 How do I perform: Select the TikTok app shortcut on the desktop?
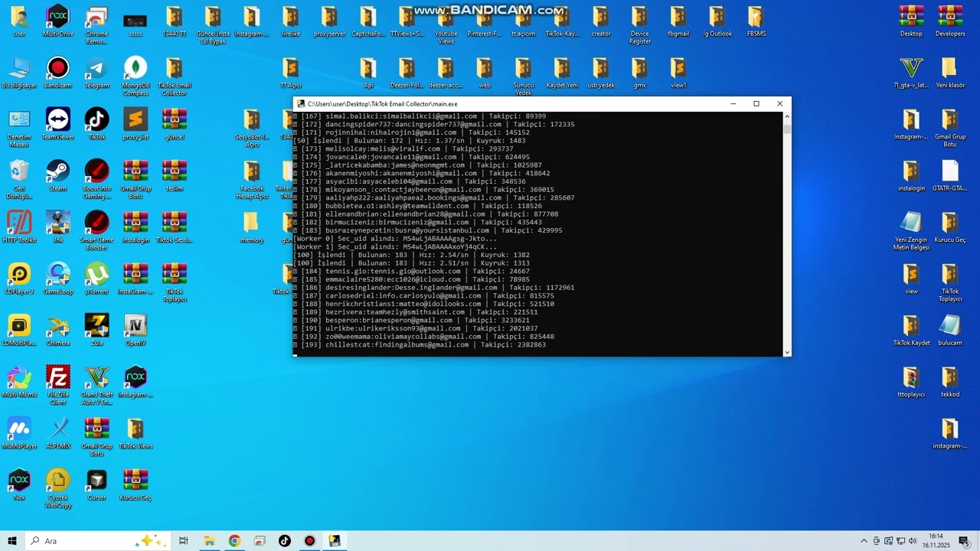coord(96,125)
